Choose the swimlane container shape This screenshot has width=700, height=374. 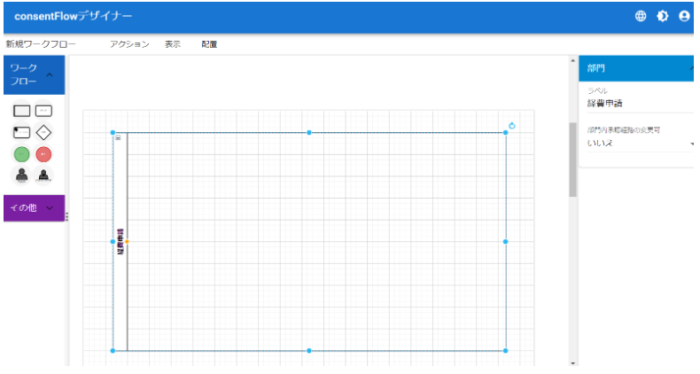pyautogui.click(x=21, y=133)
